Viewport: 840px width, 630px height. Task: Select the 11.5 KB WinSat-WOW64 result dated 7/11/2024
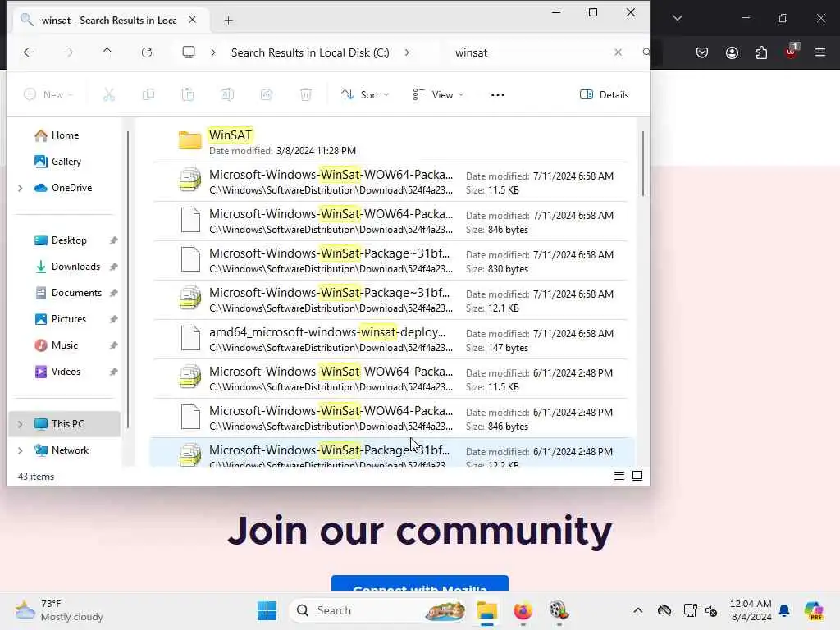[x=390, y=181]
